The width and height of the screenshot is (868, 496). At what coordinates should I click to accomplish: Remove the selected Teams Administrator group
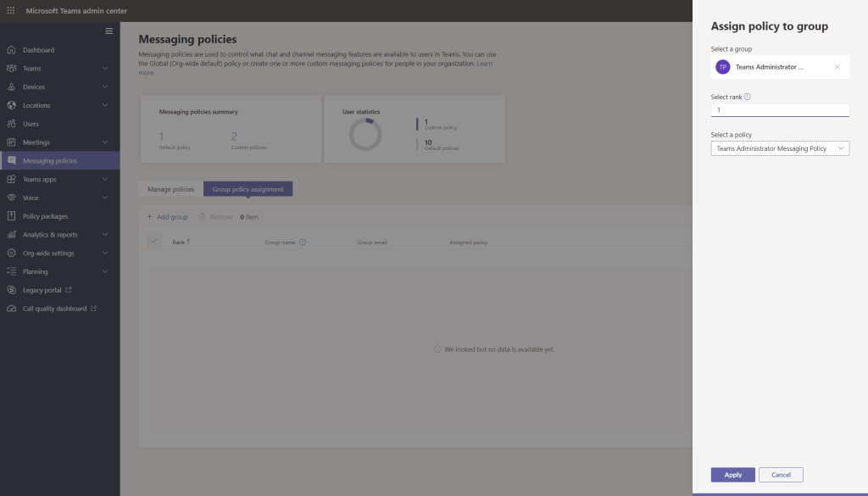837,67
